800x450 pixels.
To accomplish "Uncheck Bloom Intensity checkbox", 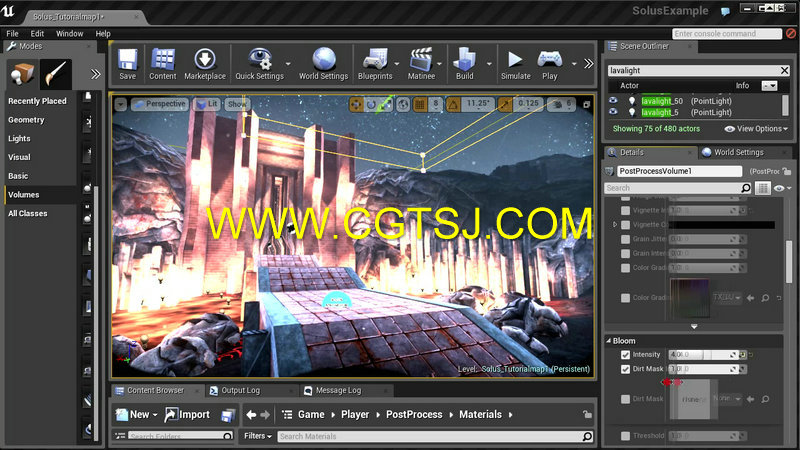I will click(x=626, y=355).
